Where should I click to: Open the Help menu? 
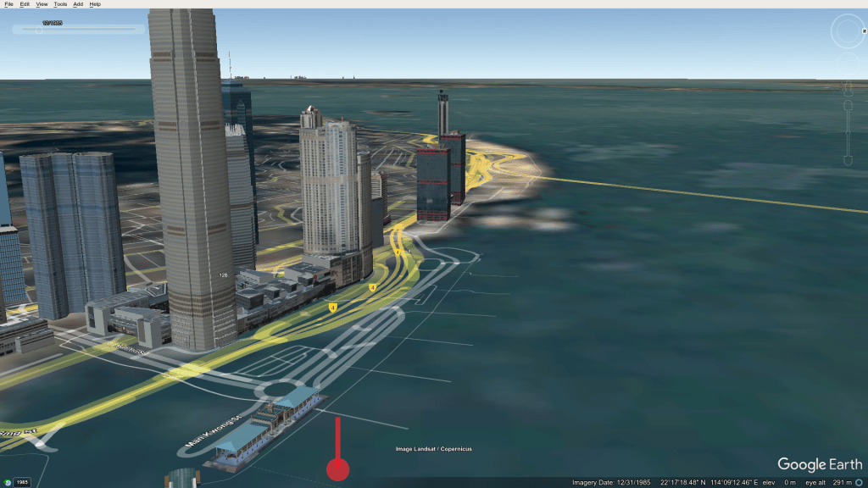click(x=95, y=4)
